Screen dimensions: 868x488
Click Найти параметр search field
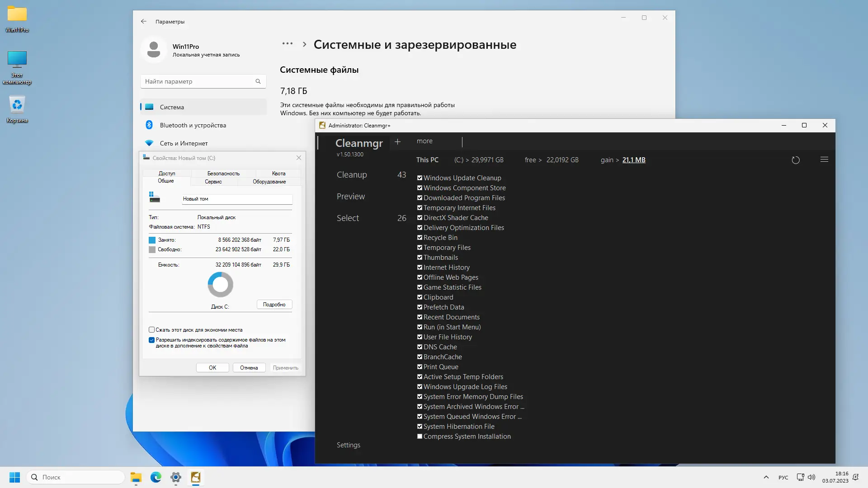point(203,81)
